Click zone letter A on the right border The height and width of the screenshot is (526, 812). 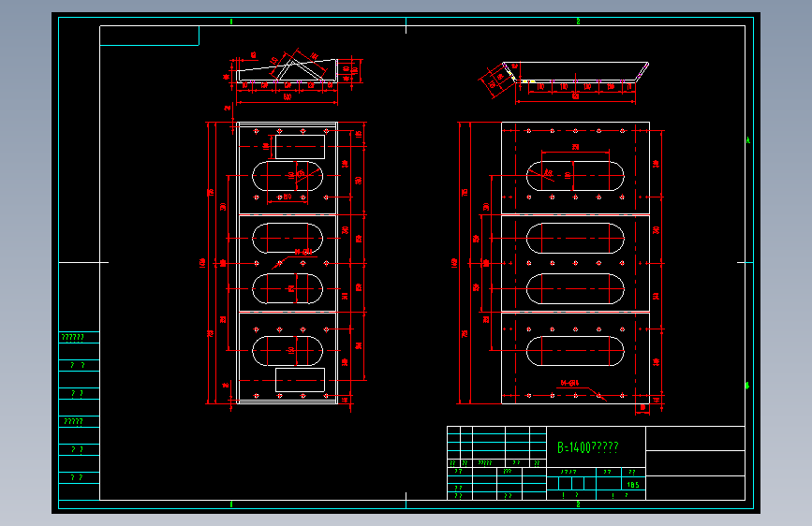click(x=747, y=140)
